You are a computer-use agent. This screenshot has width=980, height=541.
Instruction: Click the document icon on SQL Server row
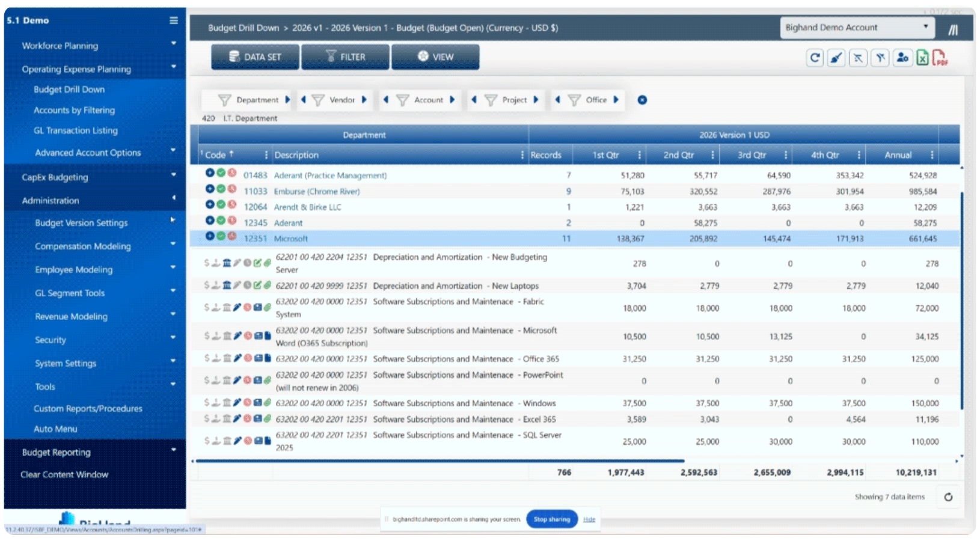coord(268,441)
